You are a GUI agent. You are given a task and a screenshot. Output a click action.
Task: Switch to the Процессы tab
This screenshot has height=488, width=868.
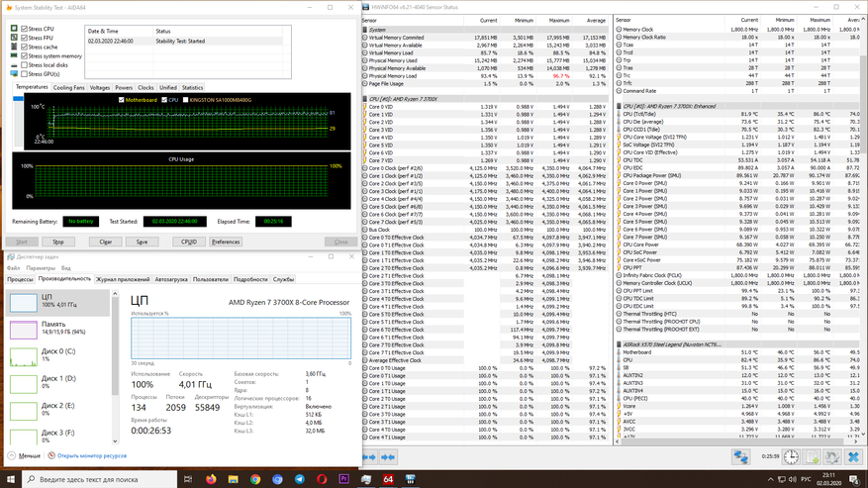pos(20,279)
